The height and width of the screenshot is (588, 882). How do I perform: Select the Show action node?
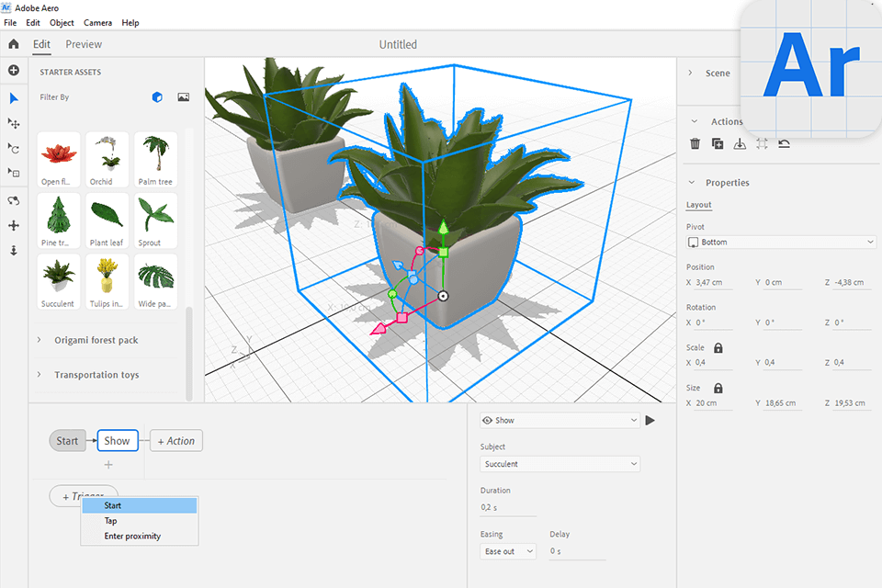pos(118,441)
